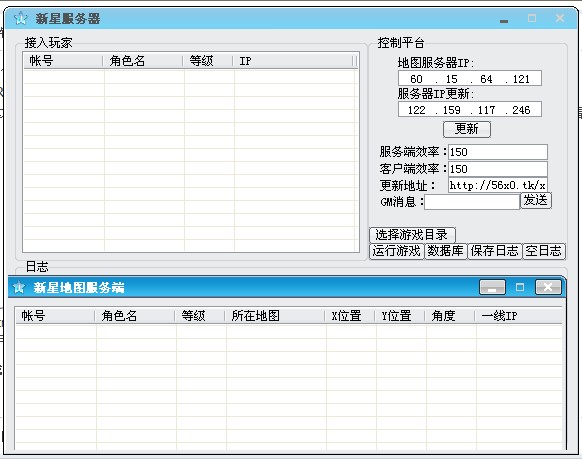
Task: Click 所在地图 column header
Action: [275, 316]
